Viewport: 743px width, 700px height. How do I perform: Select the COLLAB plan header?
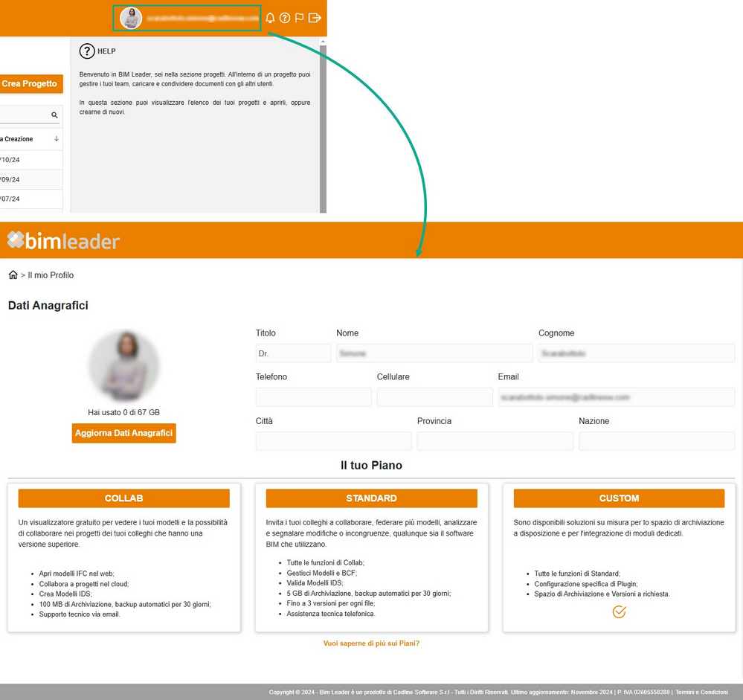(123, 498)
